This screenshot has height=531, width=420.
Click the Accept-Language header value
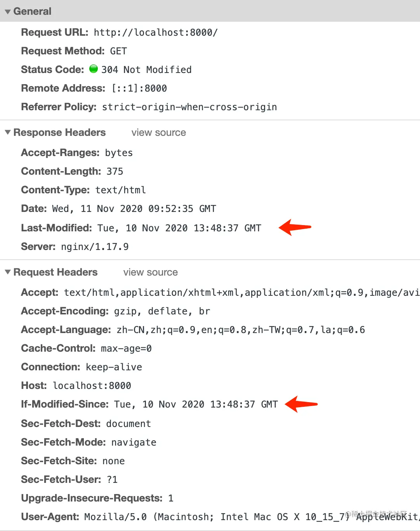pyautogui.click(x=241, y=330)
